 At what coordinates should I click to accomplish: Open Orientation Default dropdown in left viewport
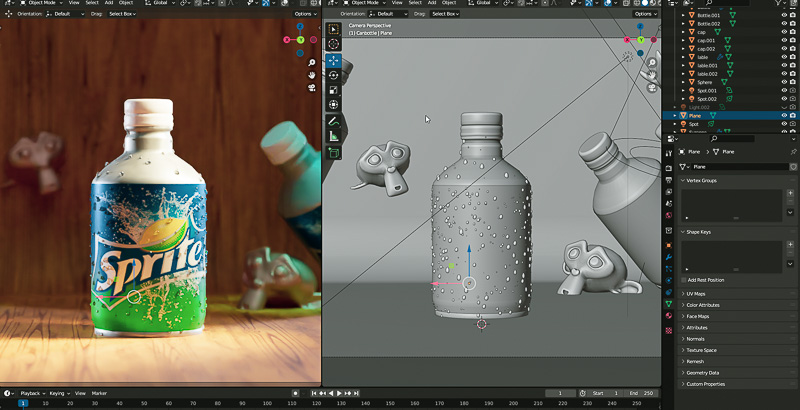(66, 14)
